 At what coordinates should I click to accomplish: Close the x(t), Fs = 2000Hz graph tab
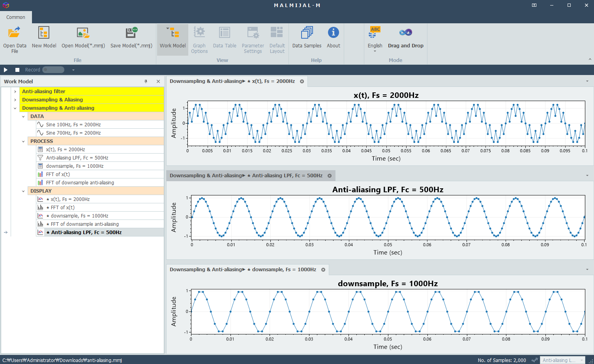click(x=302, y=81)
